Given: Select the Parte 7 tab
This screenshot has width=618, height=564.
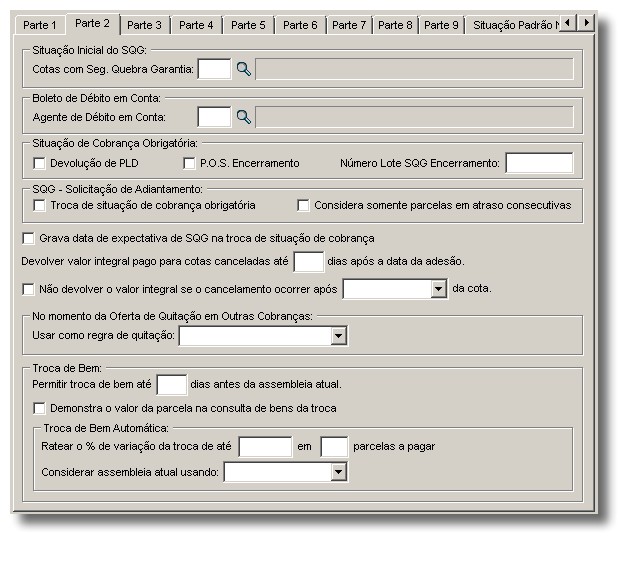Looking at the screenshot, I should (349, 25).
